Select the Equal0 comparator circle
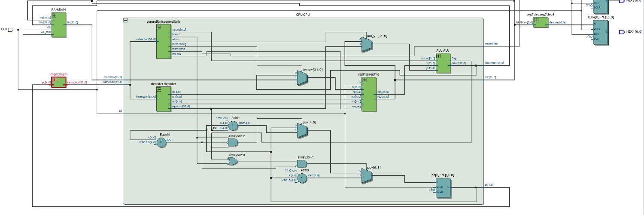 click(x=161, y=142)
